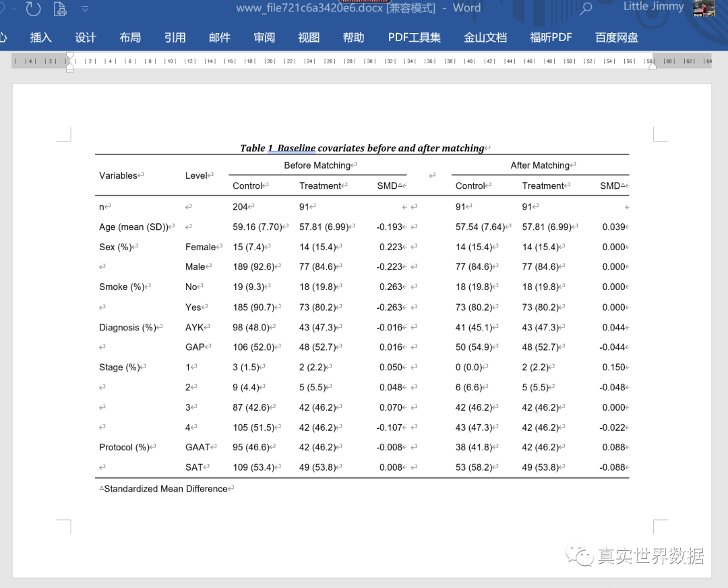Click the 'After Matching' header
Viewport: 728px width, 588px height.
point(540,165)
